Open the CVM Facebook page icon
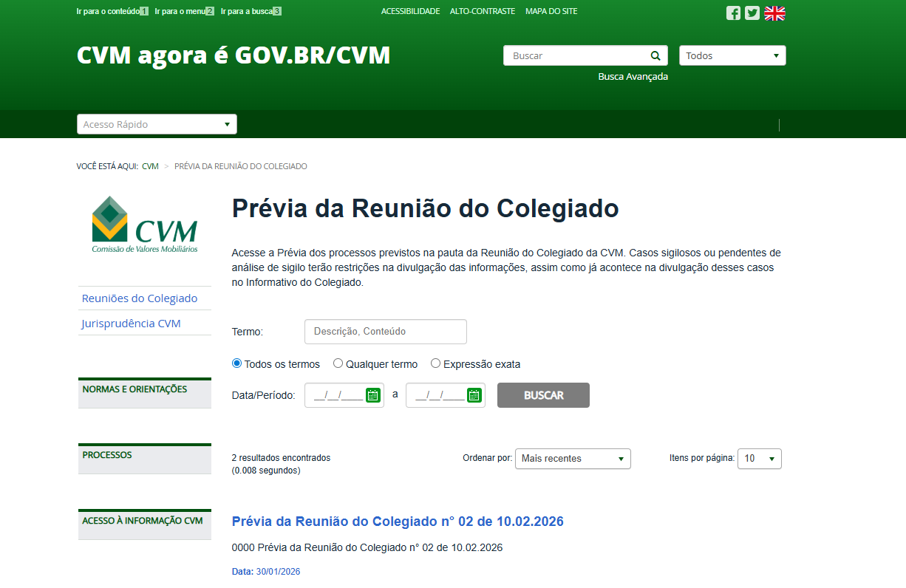Image resolution: width=906 pixels, height=588 pixels. click(733, 13)
